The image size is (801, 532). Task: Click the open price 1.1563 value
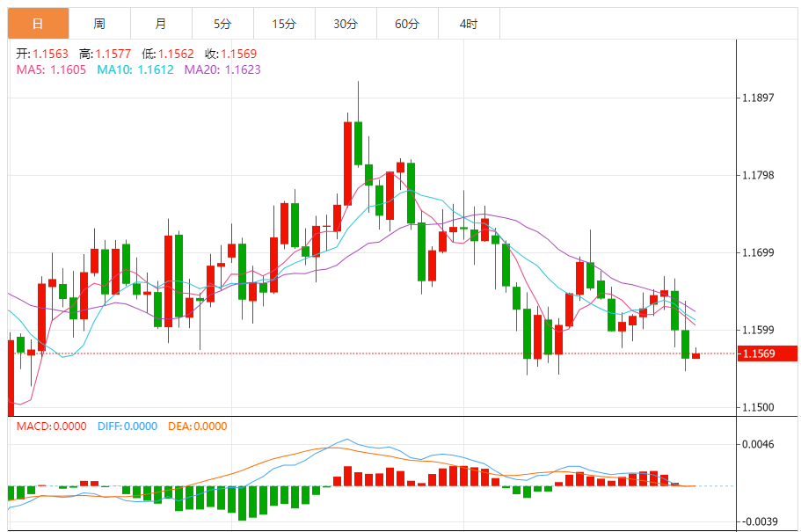coord(51,54)
